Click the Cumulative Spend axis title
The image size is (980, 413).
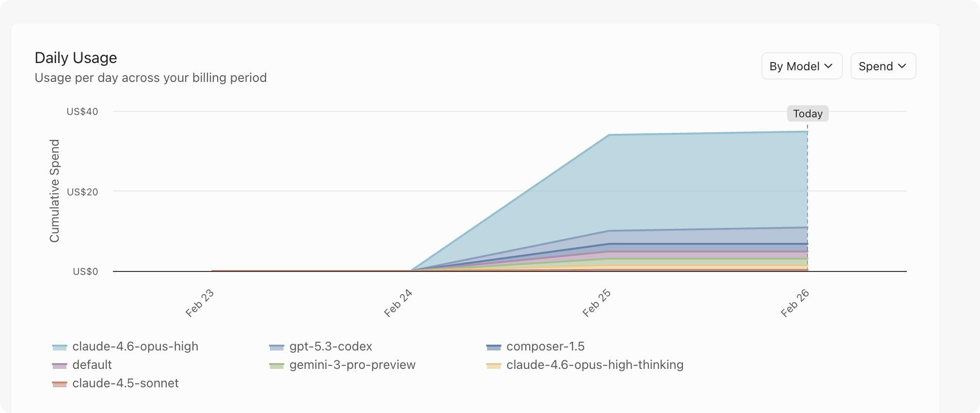[54, 191]
